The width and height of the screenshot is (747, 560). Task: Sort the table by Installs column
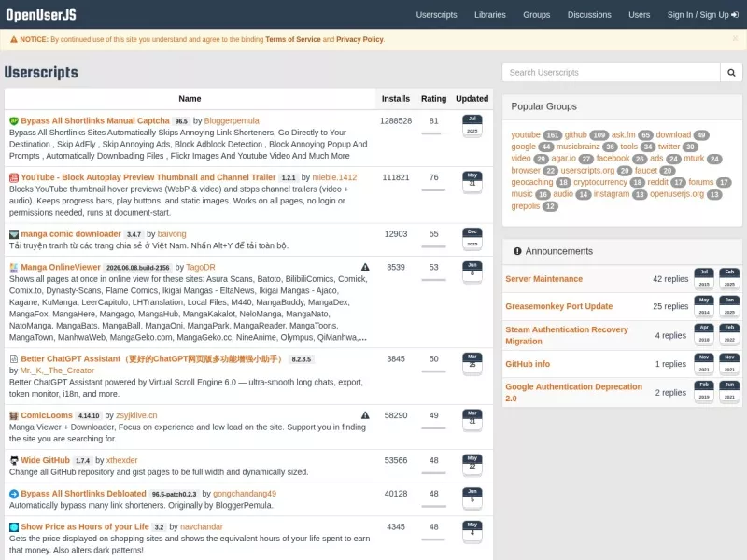(x=395, y=99)
